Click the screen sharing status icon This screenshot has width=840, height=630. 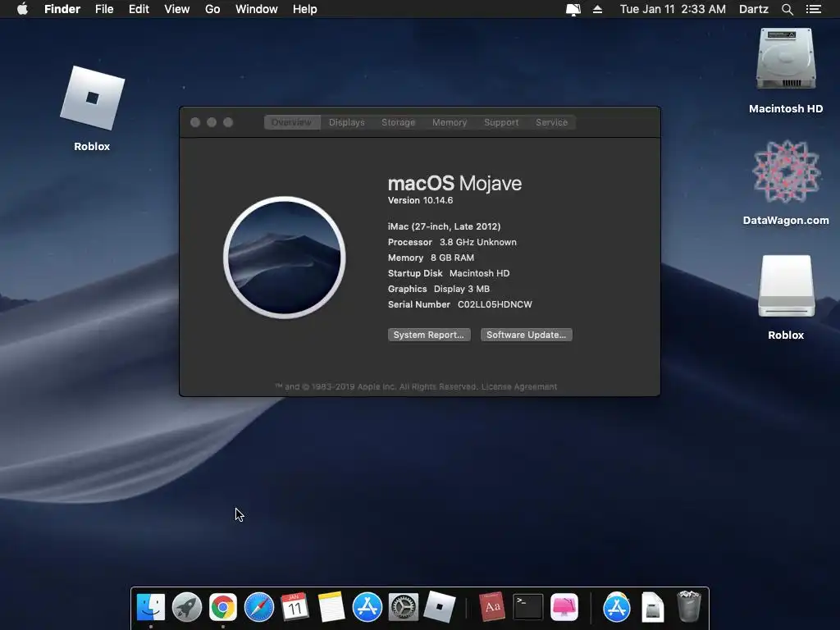[x=573, y=9]
